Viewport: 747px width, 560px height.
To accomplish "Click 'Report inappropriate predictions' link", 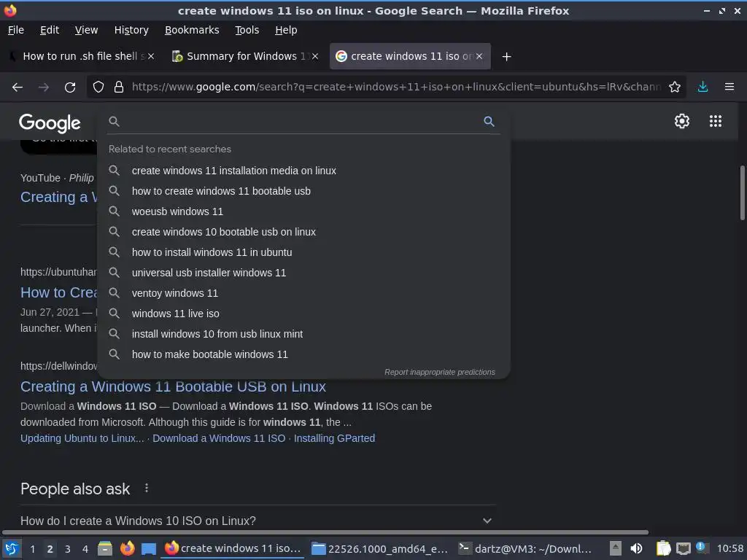I will [440, 372].
